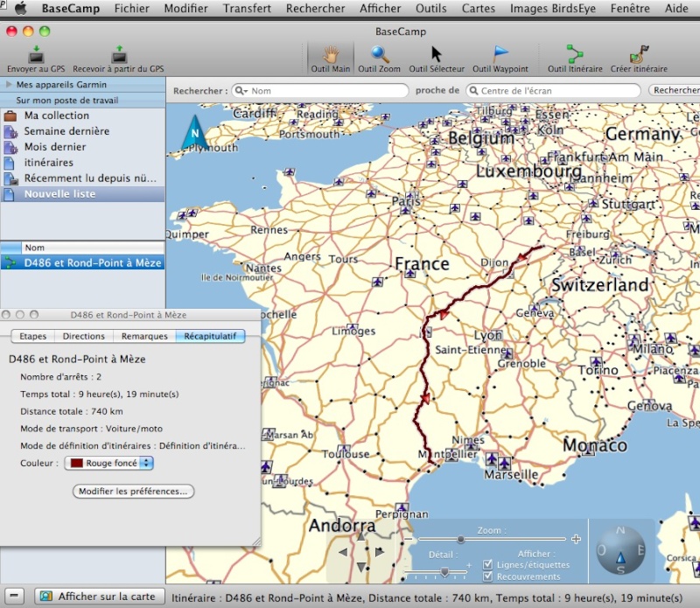The image size is (700, 608).
Task: Open the Apple menu
Action: tap(20, 8)
